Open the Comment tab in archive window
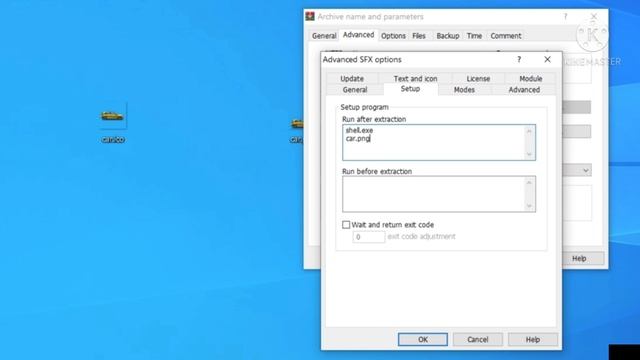 (506, 36)
